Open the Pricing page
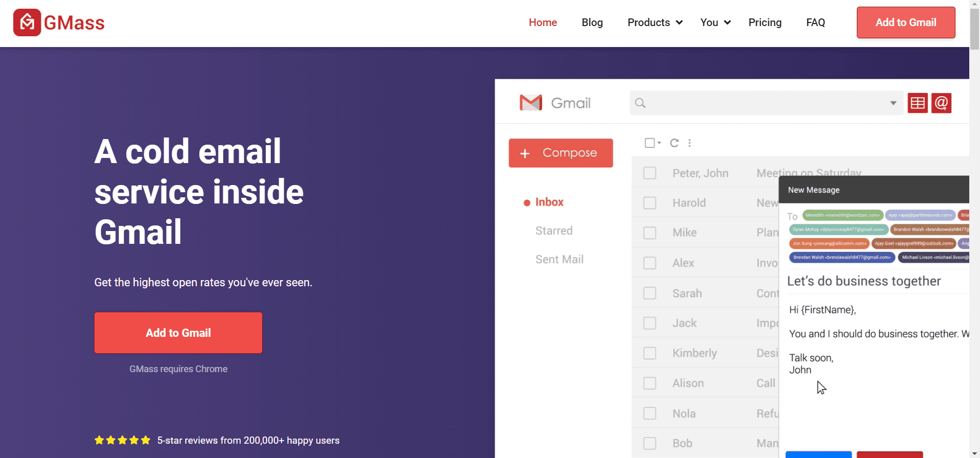The height and width of the screenshot is (458, 980). (765, 22)
